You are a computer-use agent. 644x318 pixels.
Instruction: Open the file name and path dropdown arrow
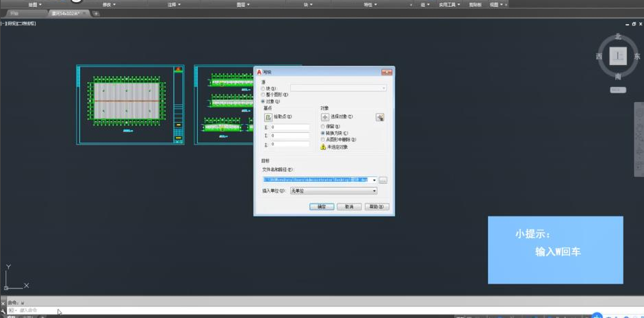point(374,180)
